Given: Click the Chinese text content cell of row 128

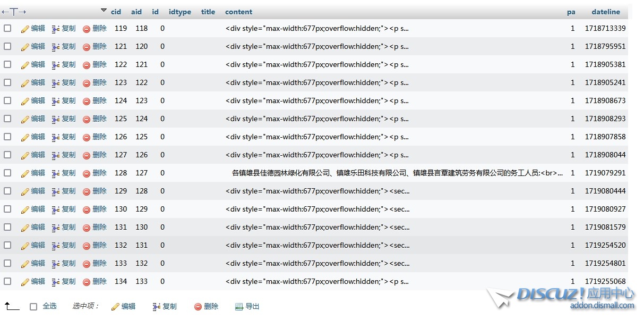Looking at the screenshot, I should tap(393, 173).
